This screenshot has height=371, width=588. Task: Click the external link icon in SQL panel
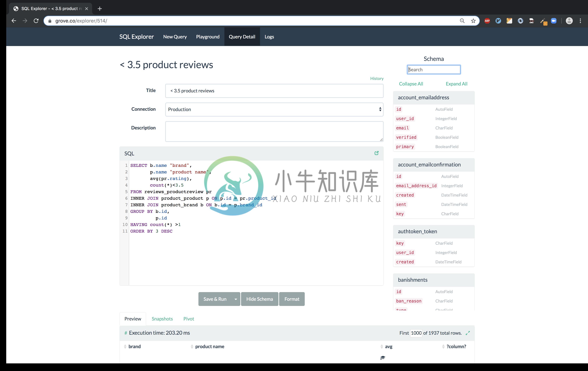pos(376,153)
